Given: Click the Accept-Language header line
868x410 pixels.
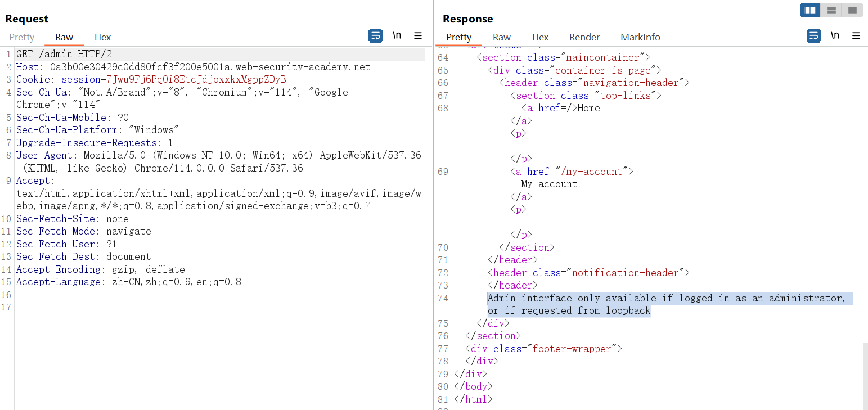Looking at the screenshot, I should pos(129,282).
